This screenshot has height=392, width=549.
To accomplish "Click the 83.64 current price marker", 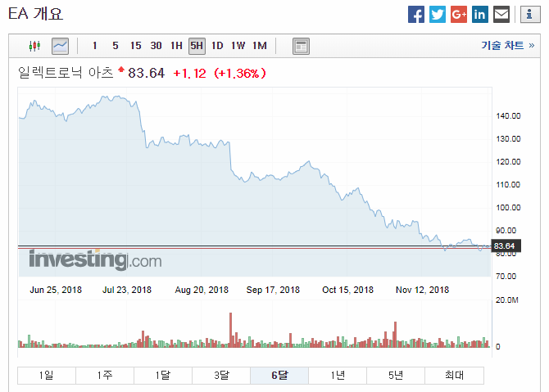I will coord(505,246).
